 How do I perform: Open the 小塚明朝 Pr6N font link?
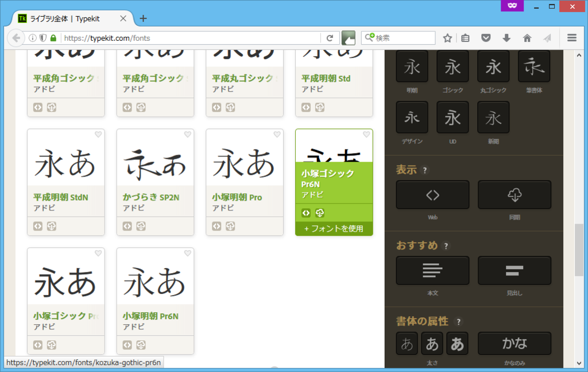pyautogui.click(x=151, y=316)
